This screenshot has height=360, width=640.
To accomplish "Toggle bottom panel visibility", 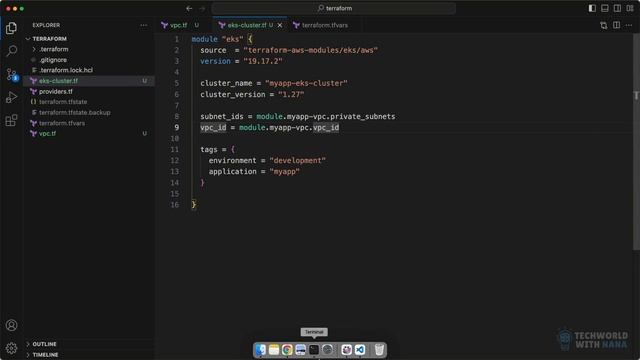I will pyautogui.click(x=604, y=8).
